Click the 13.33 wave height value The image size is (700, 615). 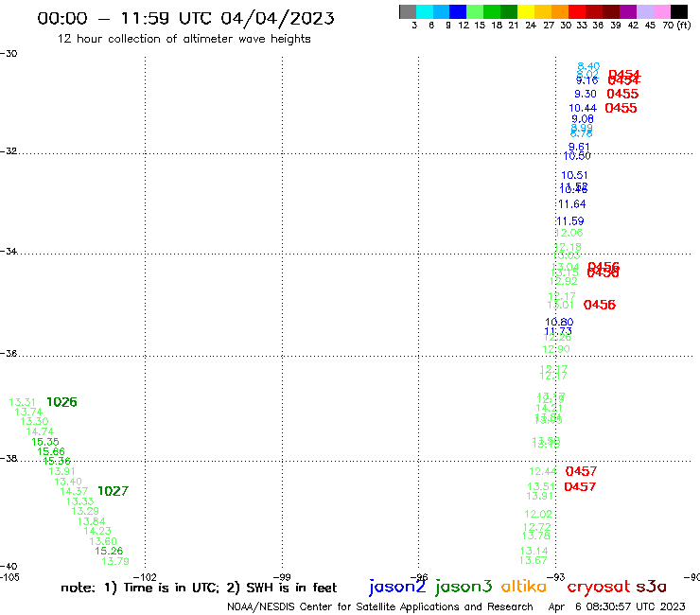pos(79,501)
